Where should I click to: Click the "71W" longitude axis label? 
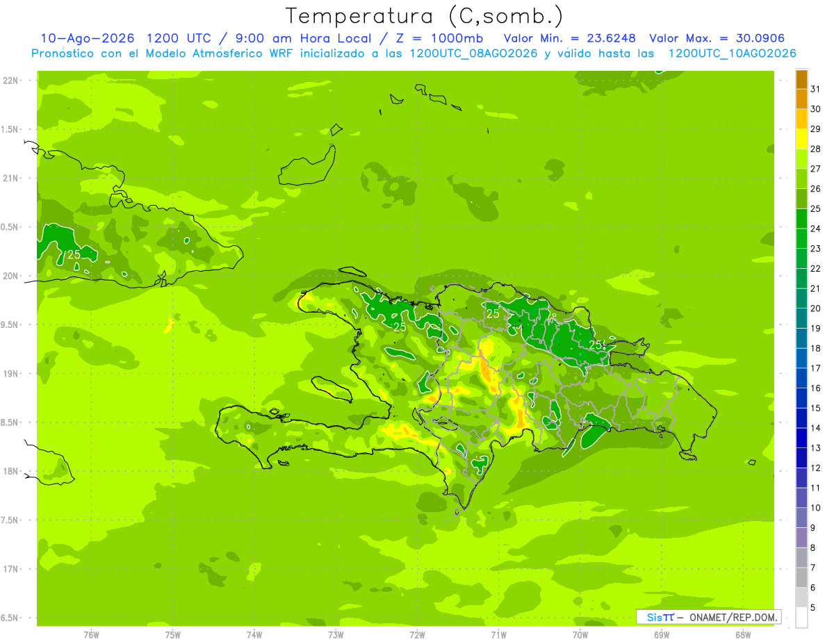498,634
